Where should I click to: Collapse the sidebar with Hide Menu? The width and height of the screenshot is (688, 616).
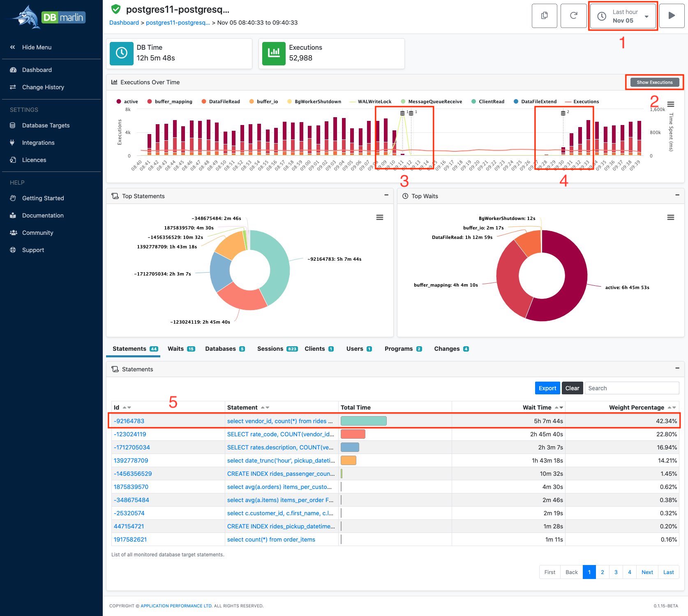coord(31,47)
